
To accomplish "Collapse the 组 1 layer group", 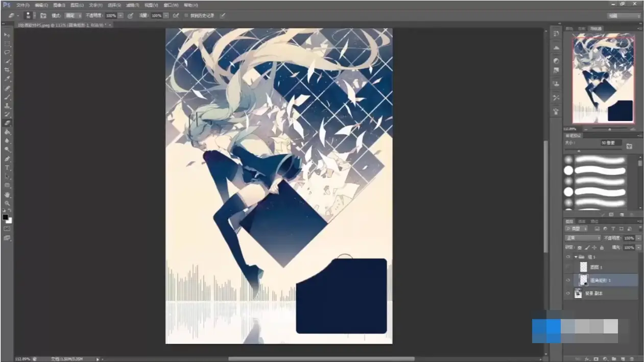I will [x=576, y=257].
